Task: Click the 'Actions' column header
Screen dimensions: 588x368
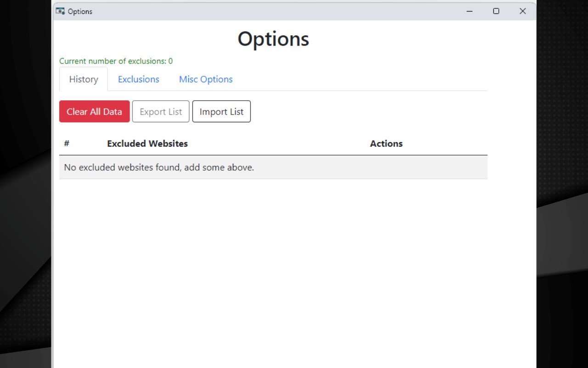Action: [x=386, y=144]
